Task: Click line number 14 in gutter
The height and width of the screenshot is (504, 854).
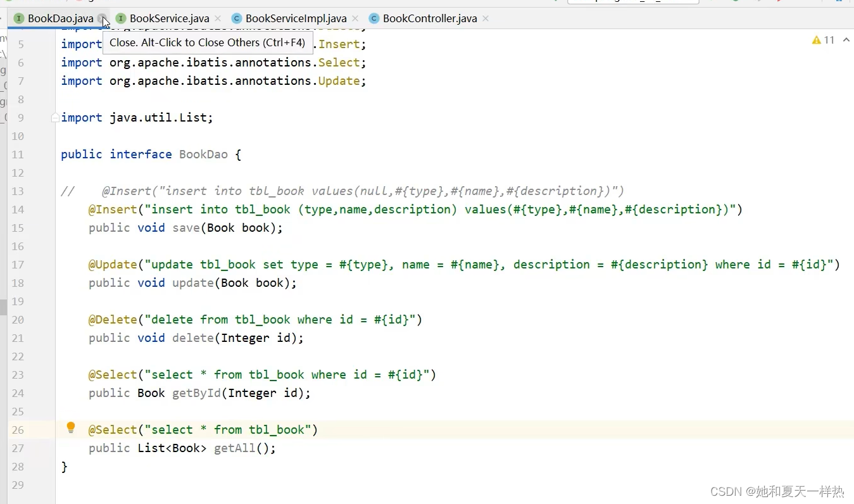Action: pos(18,210)
